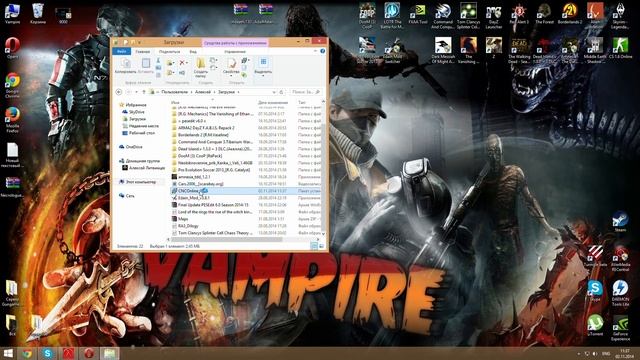Select Skyrim Legendary desktop shortcut
Image resolution: width=640 pixels, height=360 pixels.
point(620,16)
